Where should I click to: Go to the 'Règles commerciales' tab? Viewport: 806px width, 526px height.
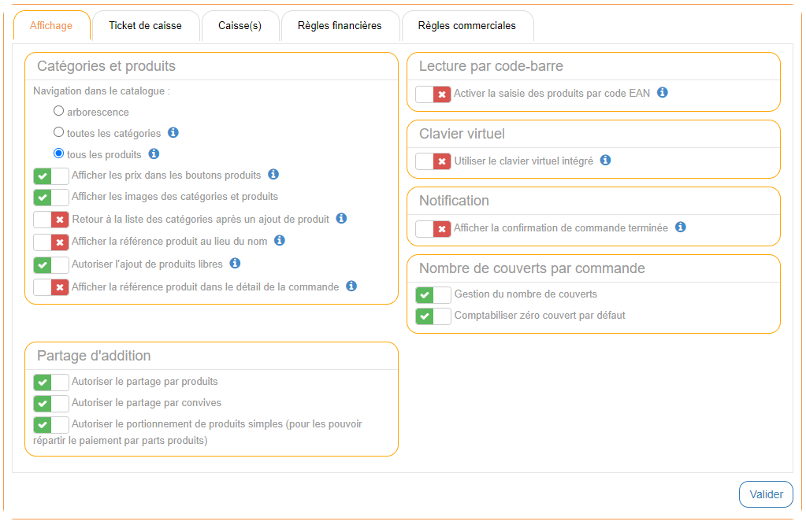pos(466,26)
